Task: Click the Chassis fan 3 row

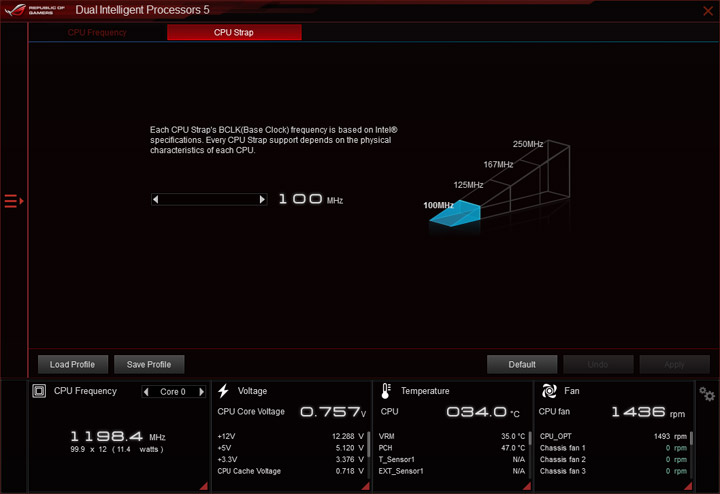Action: pyautogui.click(x=613, y=471)
